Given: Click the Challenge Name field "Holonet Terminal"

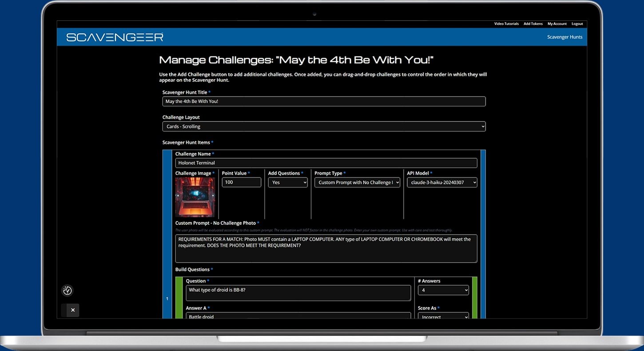Looking at the screenshot, I should 326,163.
